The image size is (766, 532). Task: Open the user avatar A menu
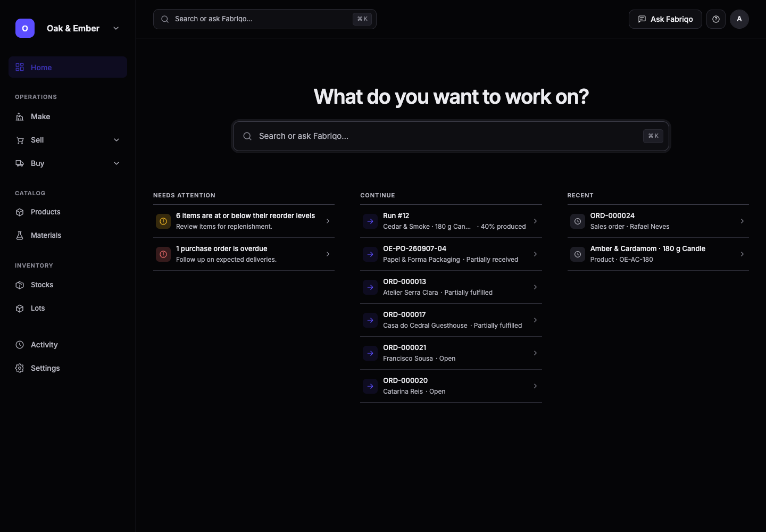tap(739, 19)
